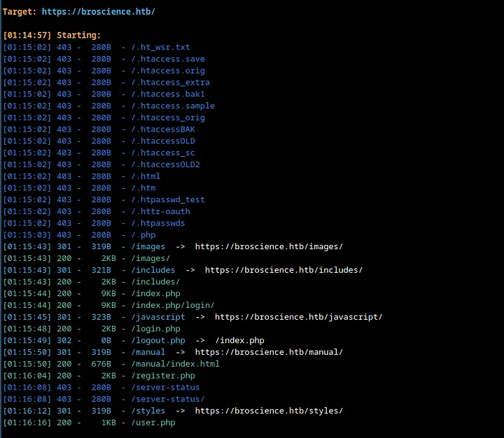Select the /.htaccess.bak1 entry
The width and height of the screenshot is (504, 438).
(168, 94)
